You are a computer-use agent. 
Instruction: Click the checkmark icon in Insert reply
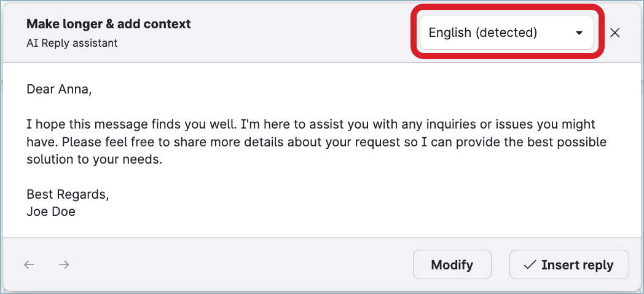click(x=530, y=265)
